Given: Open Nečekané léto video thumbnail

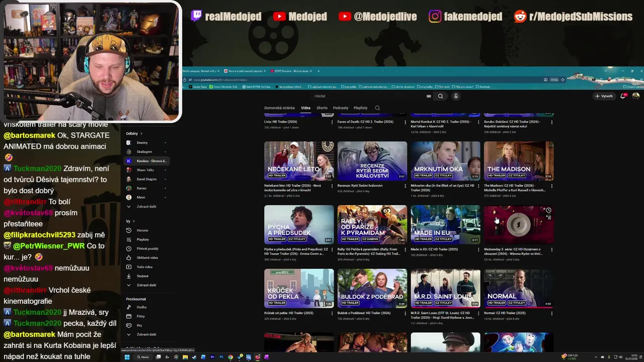Looking at the screenshot, I should pos(299,160).
